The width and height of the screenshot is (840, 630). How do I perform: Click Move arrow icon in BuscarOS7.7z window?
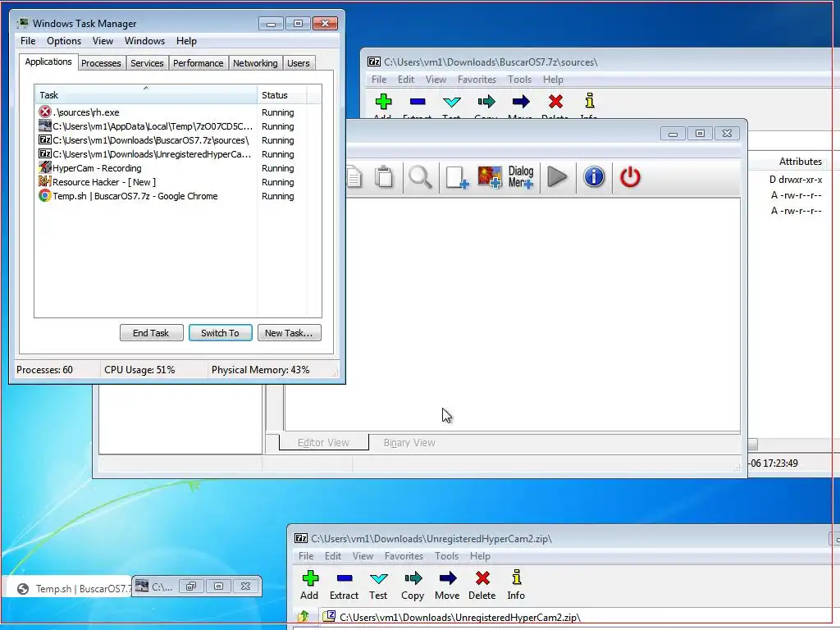[x=521, y=101]
